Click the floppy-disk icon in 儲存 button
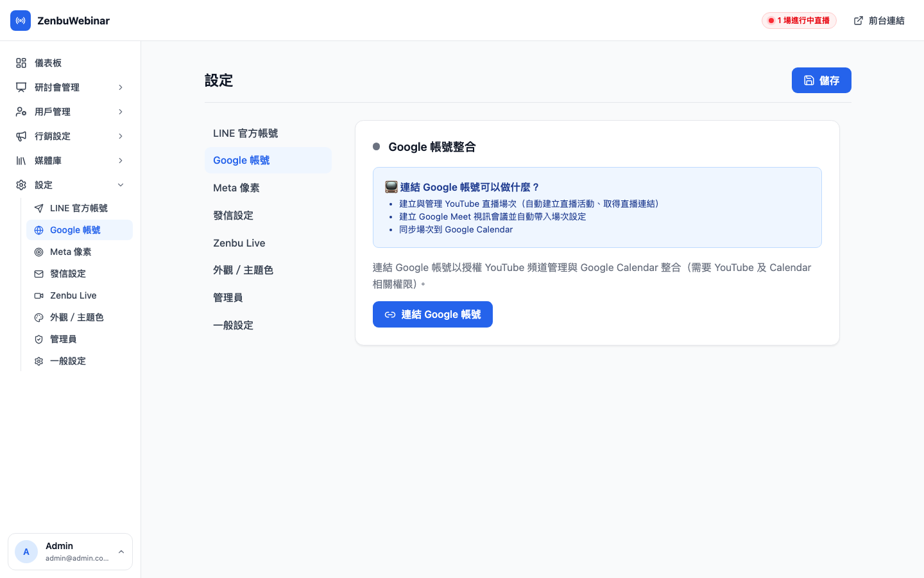 click(x=809, y=80)
